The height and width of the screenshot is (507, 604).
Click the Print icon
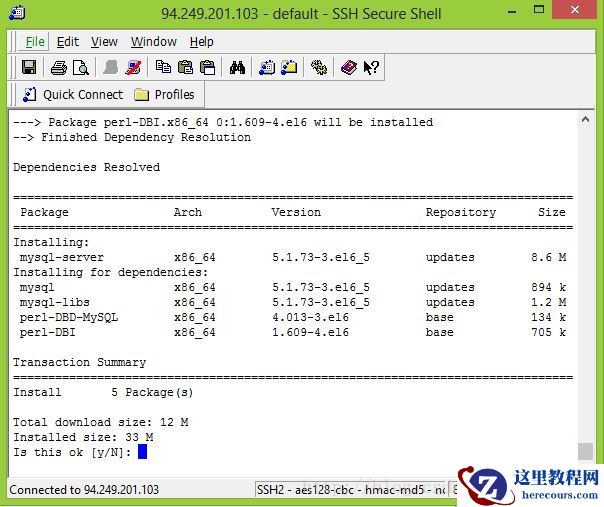59,68
